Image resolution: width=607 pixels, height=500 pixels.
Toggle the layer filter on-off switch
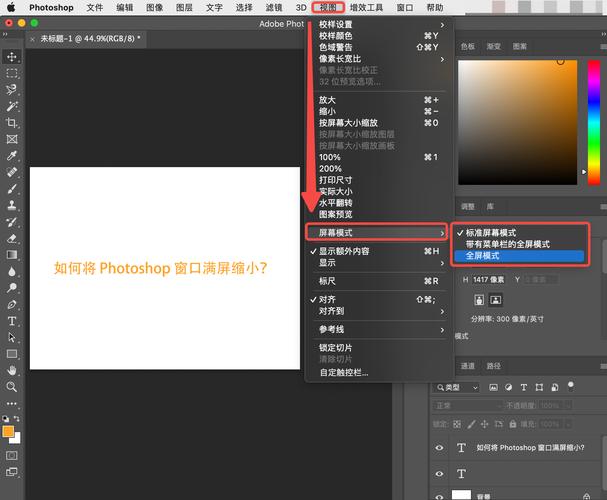[570, 385]
